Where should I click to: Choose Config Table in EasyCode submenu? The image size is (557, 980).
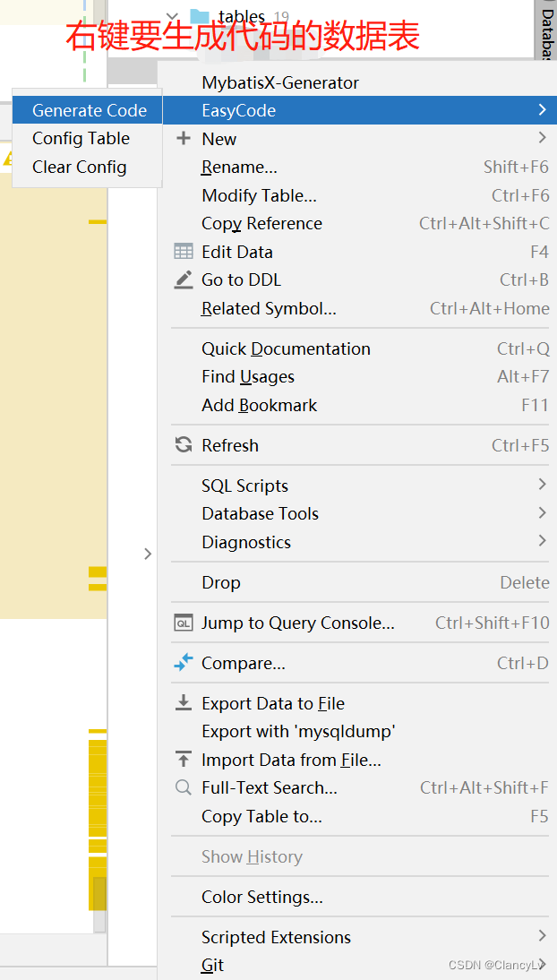point(88,138)
